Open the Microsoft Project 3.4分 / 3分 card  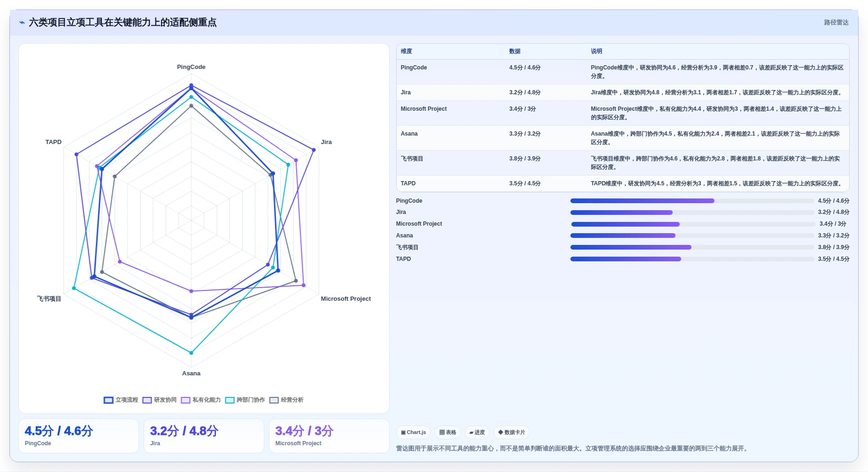pyautogui.click(x=329, y=436)
